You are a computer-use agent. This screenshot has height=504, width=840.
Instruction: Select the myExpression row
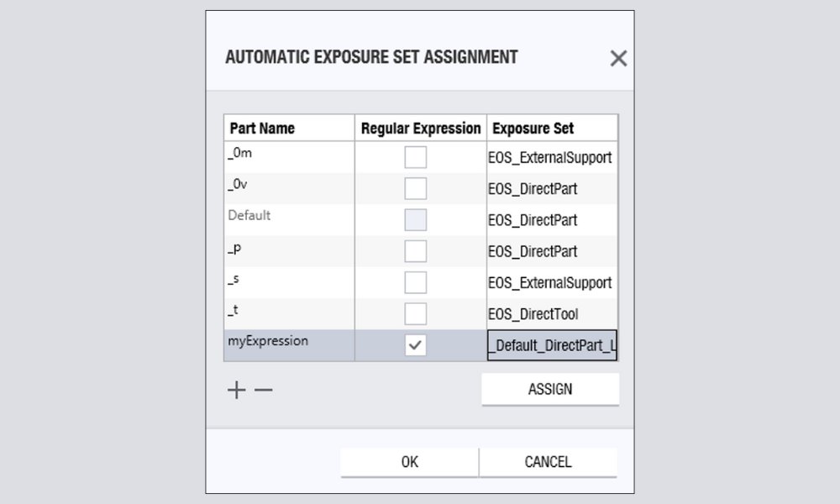pyautogui.click(x=277, y=341)
